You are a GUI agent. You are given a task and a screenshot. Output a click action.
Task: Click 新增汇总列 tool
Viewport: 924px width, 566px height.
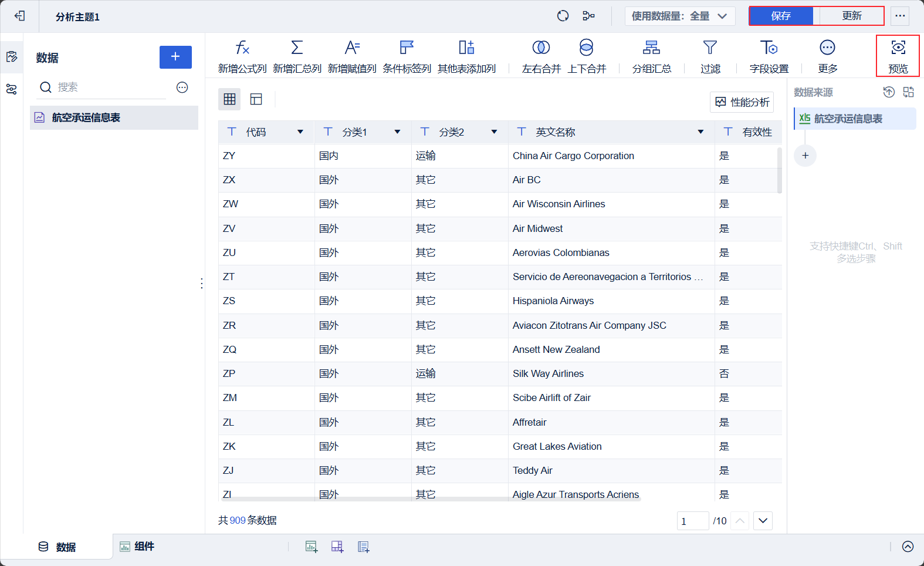point(297,56)
